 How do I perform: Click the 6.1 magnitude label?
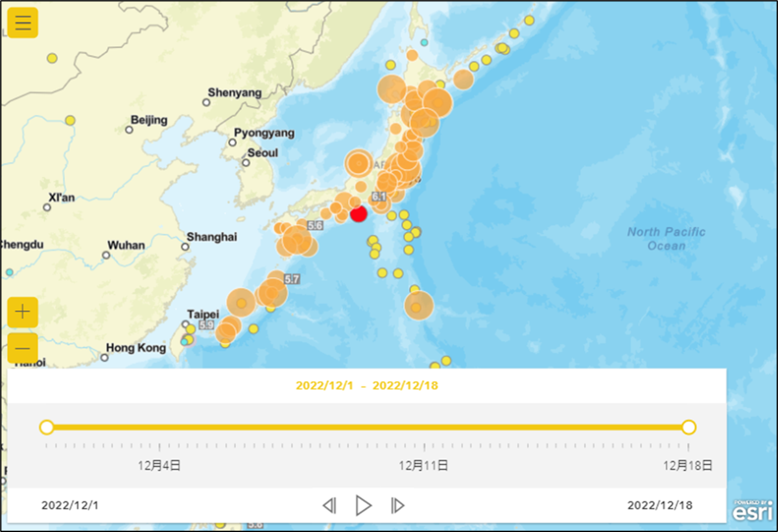tap(379, 196)
